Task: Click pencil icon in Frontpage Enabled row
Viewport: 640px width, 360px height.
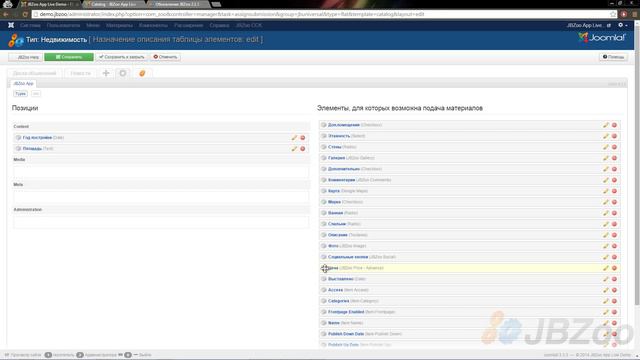Action: click(x=606, y=312)
